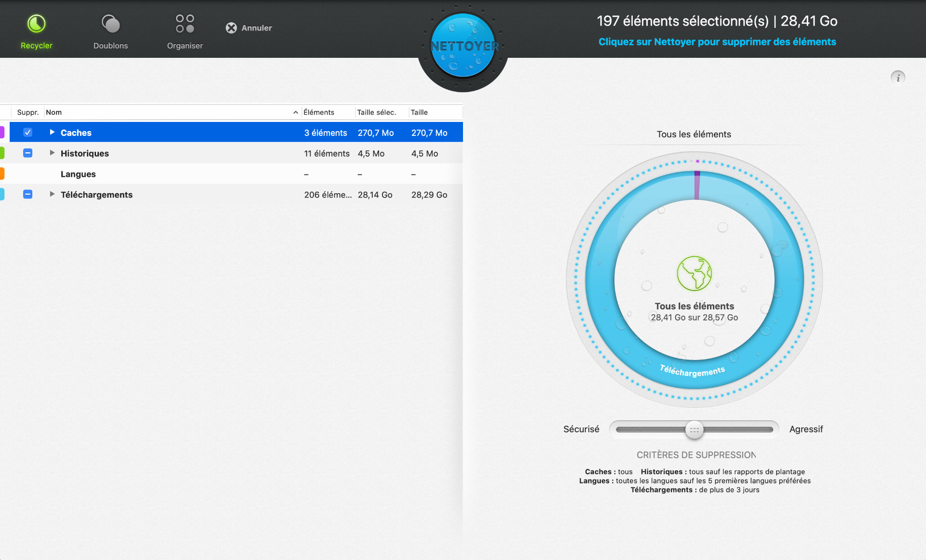
Task: Click the 'Langues : toutes les langues' criterion
Action: tap(694, 481)
